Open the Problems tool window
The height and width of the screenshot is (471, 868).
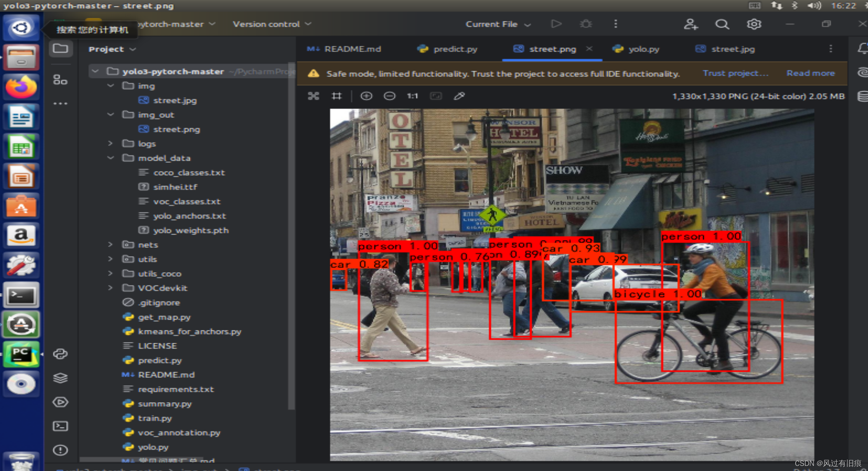60,450
